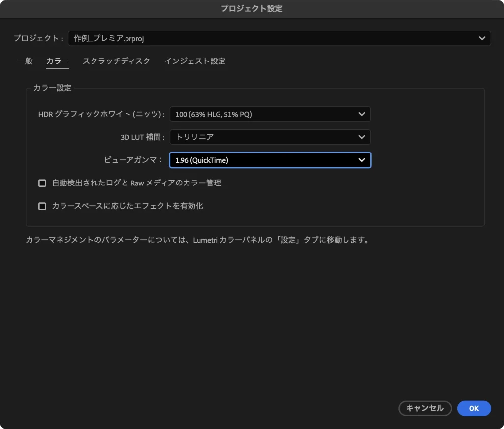Enable 自動検出されたログと Raw メディアのカラー管理 checkbox
This screenshot has width=504, height=429.
[x=42, y=183]
